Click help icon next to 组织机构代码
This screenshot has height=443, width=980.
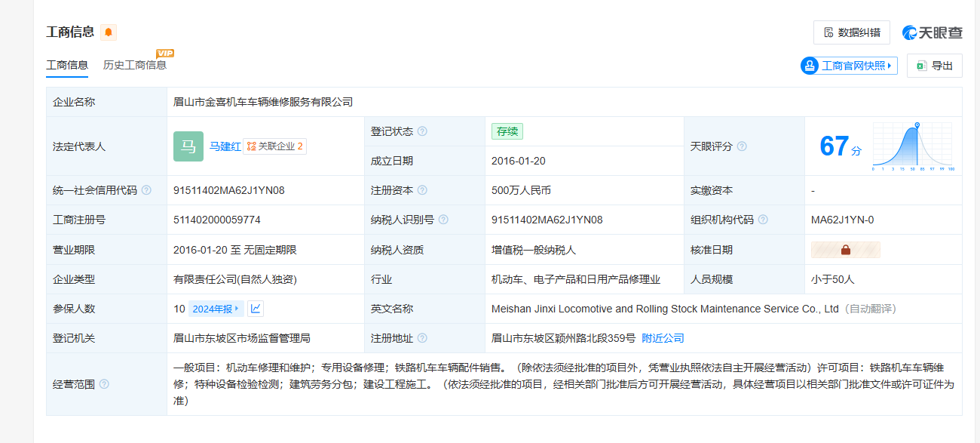click(x=763, y=220)
